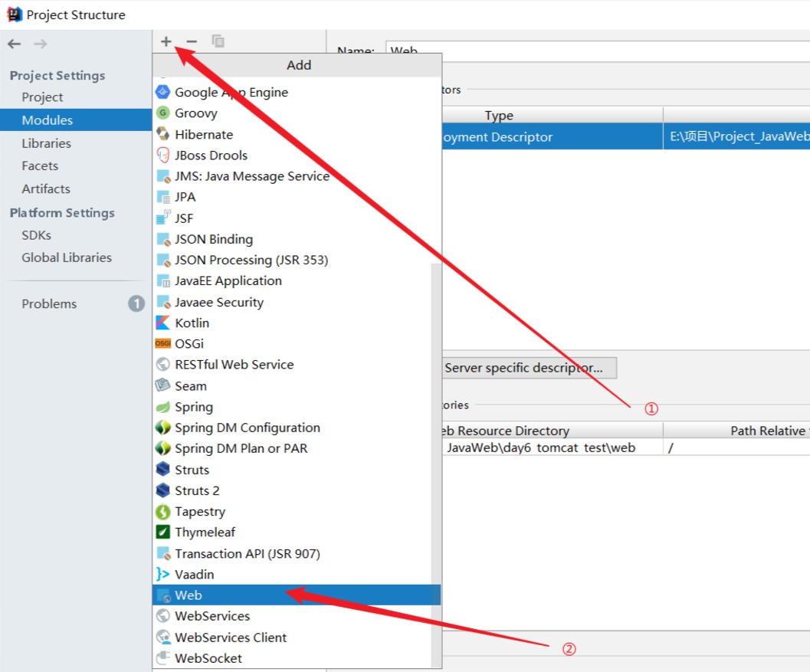This screenshot has width=810, height=672.
Task: Open the Modules section
Action: pos(76,120)
